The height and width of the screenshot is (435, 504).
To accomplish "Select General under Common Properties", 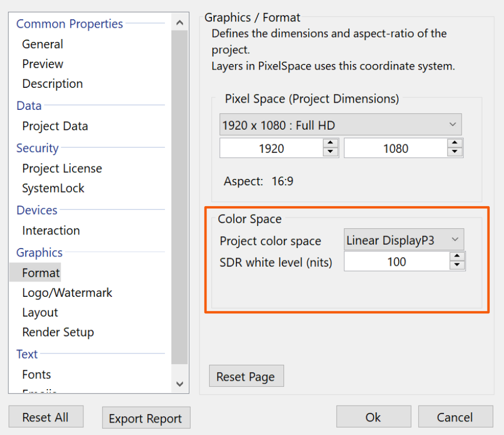I will 43,44.
